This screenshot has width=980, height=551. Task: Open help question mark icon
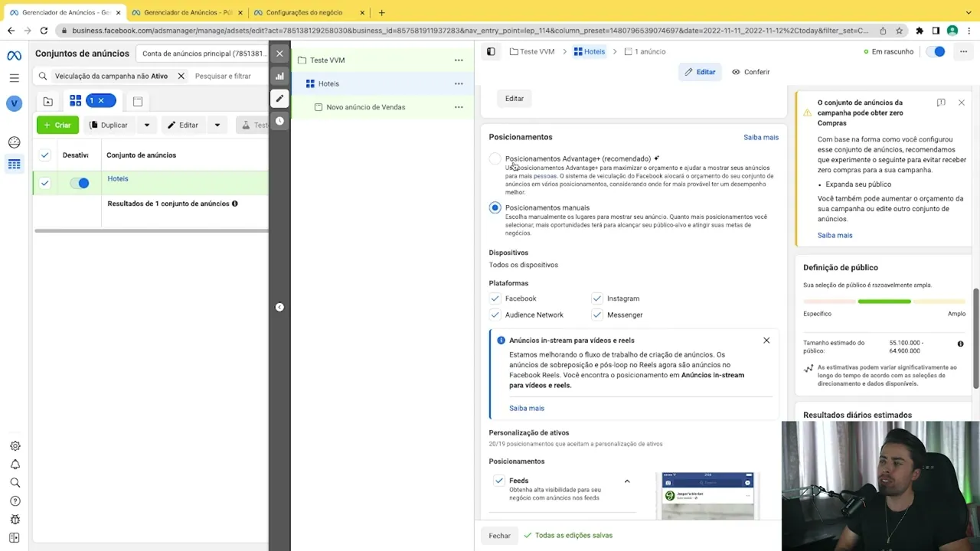pyautogui.click(x=15, y=501)
